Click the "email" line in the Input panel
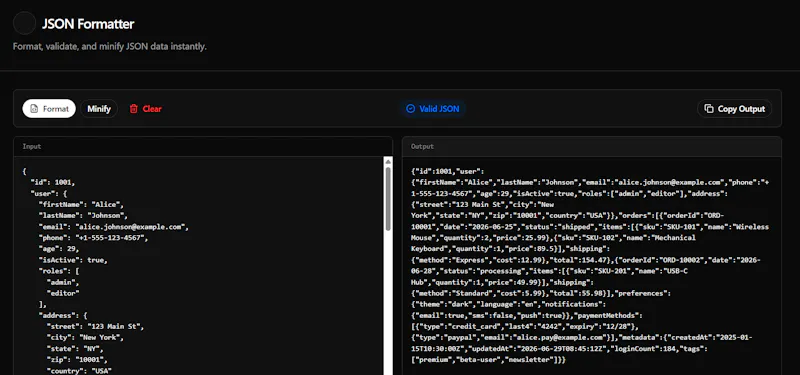The height and width of the screenshot is (375, 800). tap(114, 227)
